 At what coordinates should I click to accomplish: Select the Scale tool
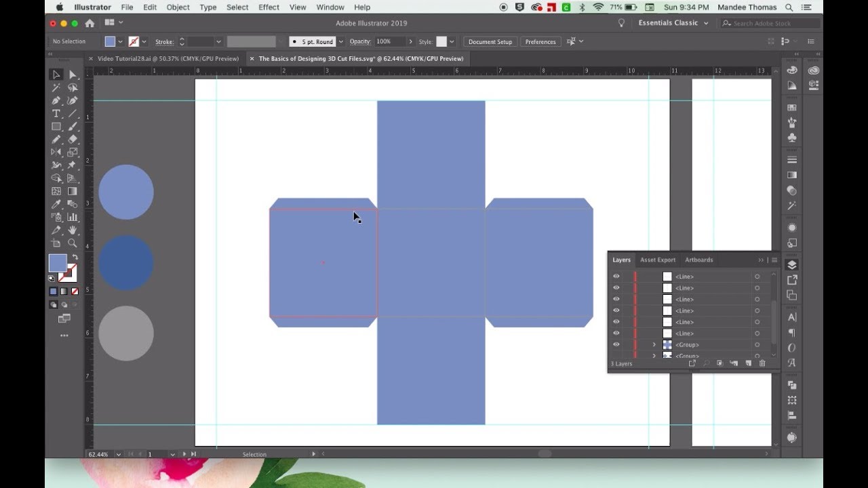72,152
